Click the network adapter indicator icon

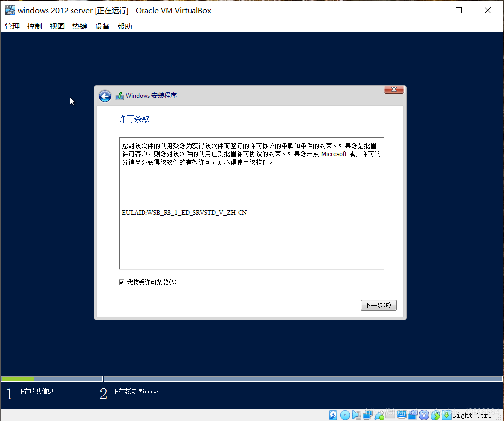pos(368,415)
